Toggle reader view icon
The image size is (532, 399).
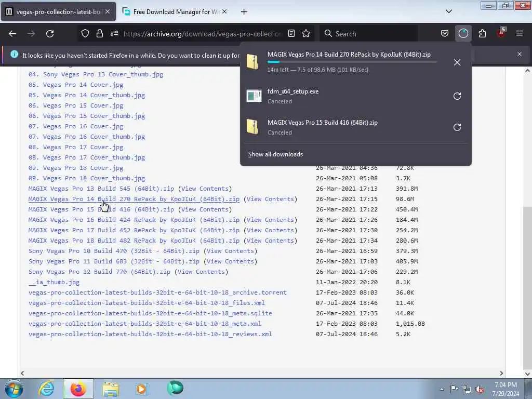(291, 34)
